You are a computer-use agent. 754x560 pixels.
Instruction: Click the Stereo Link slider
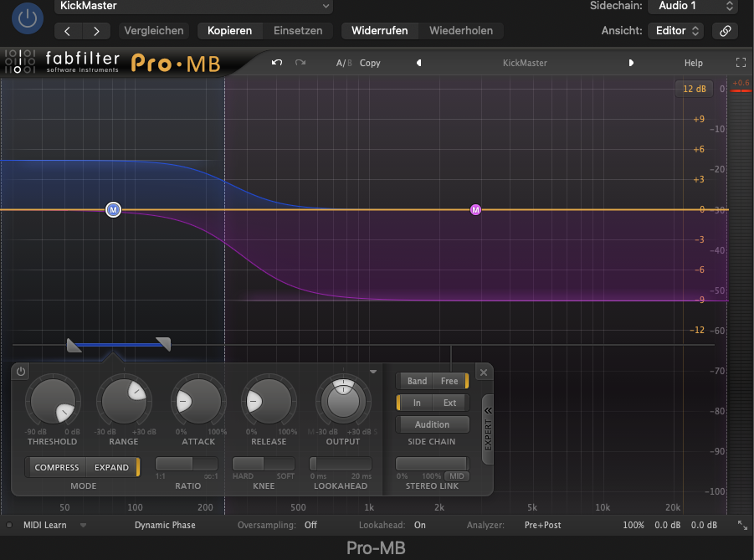[x=431, y=464]
